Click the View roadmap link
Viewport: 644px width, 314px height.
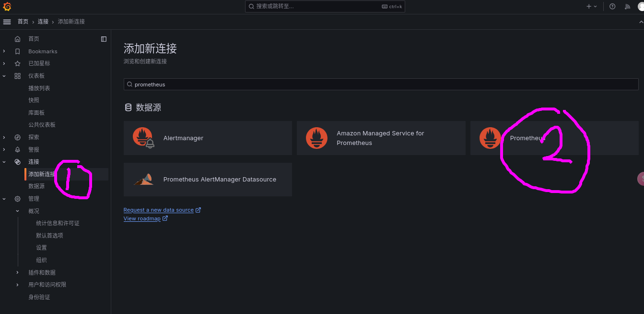142,218
